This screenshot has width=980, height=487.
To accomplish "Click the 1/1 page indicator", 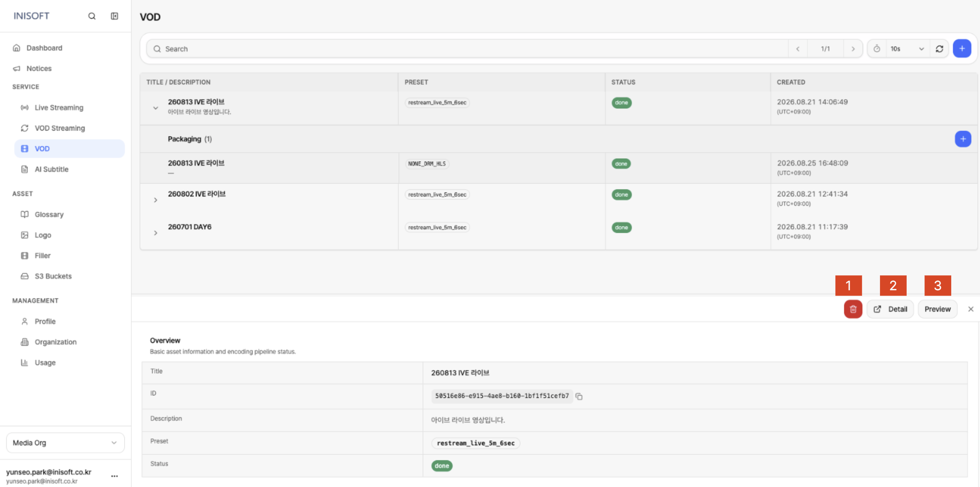I will pos(825,49).
